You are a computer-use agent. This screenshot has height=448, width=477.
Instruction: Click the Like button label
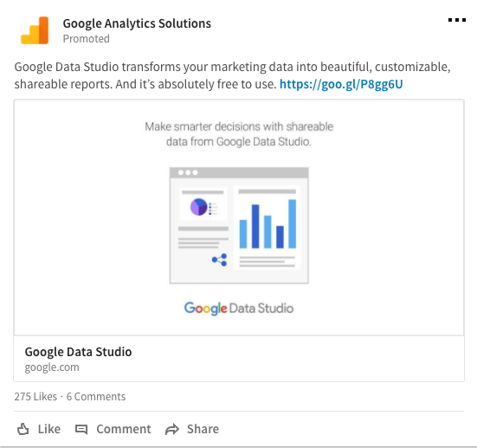pos(49,429)
